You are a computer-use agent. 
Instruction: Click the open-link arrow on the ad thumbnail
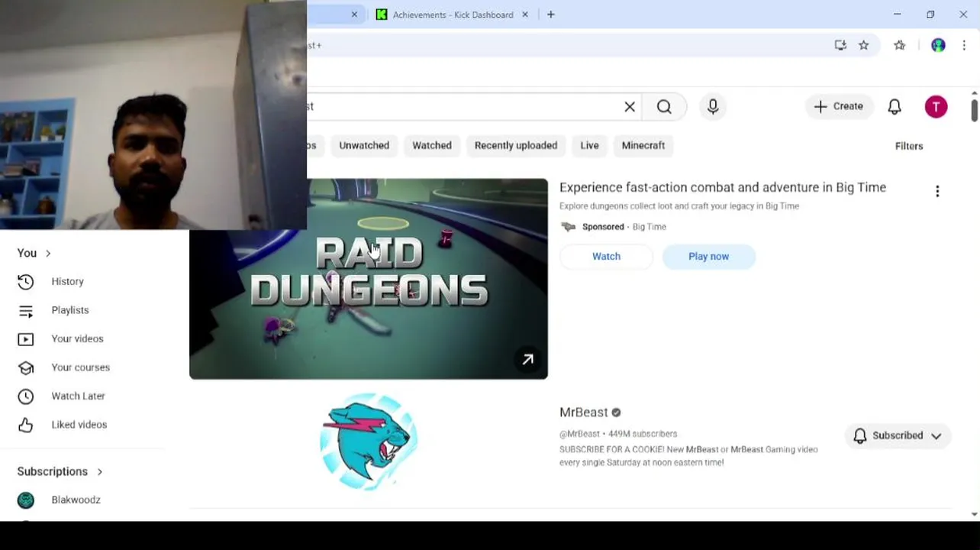pyautogui.click(x=527, y=359)
